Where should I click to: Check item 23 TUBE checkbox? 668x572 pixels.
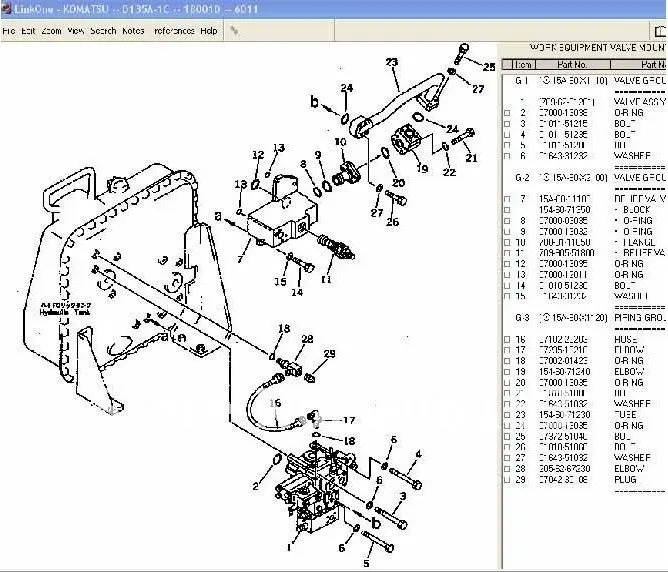(x=507, y=415)
